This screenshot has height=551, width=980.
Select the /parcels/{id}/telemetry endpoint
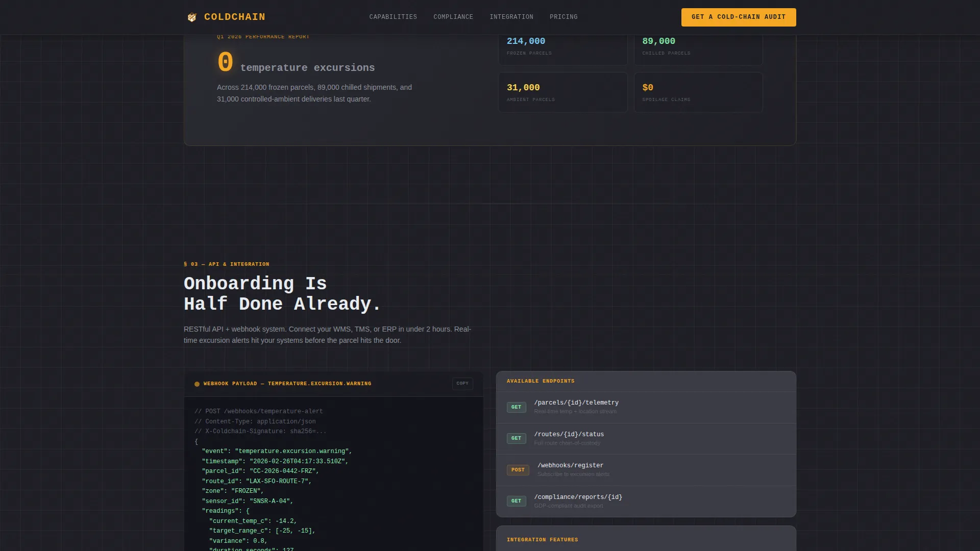click(646, 407)
